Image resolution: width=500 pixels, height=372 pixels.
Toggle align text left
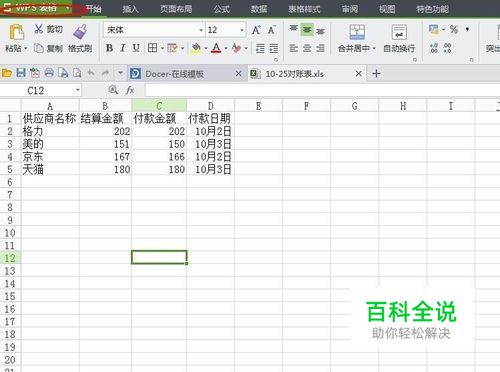pos(293,49)
